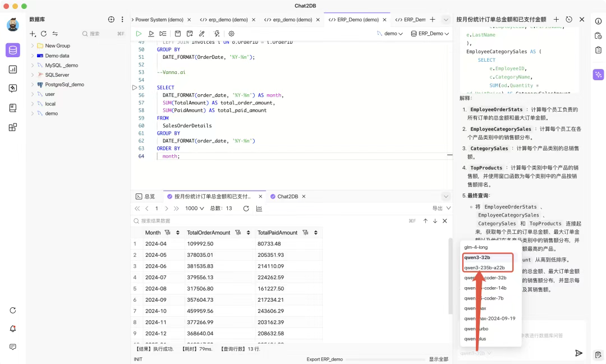Expand the New Group folder
The width and height of the screenshot is (606, 364).
click(33, 45)
